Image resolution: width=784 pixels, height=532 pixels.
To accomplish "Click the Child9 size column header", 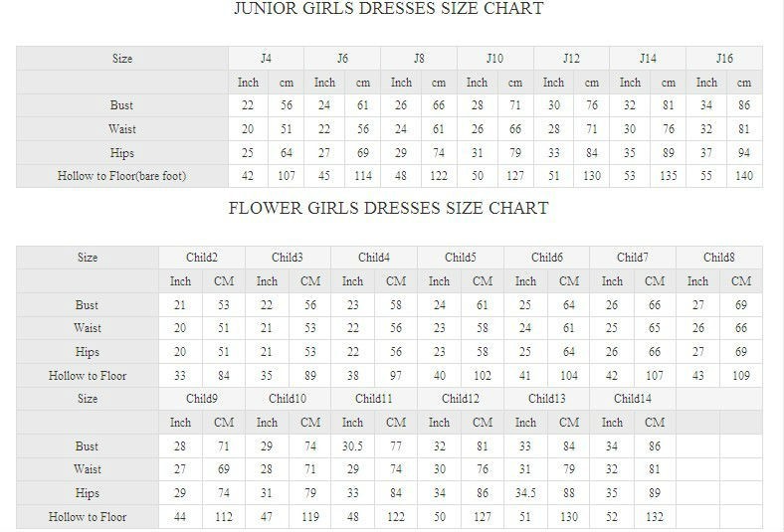I will click(x=202, y=399).
